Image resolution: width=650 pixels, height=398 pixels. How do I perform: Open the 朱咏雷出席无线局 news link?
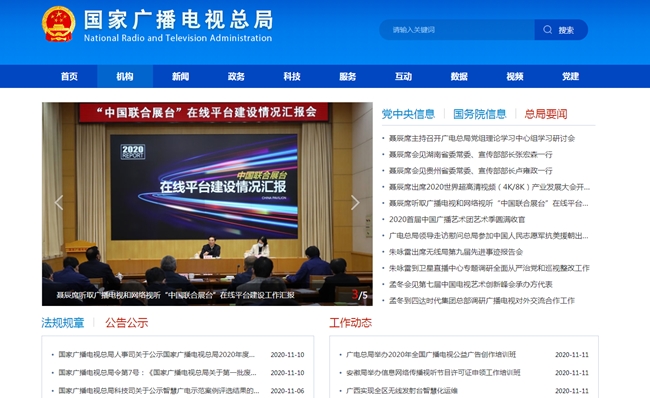[x=456, y=252]
